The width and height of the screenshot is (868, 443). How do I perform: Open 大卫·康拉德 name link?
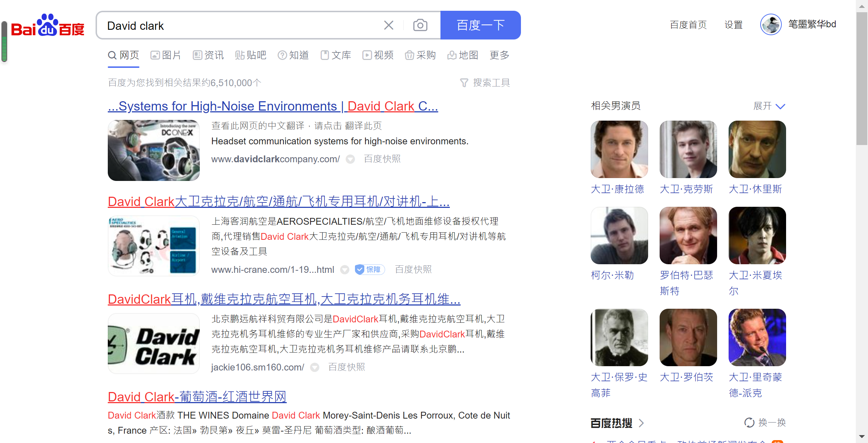coord(617,189)
